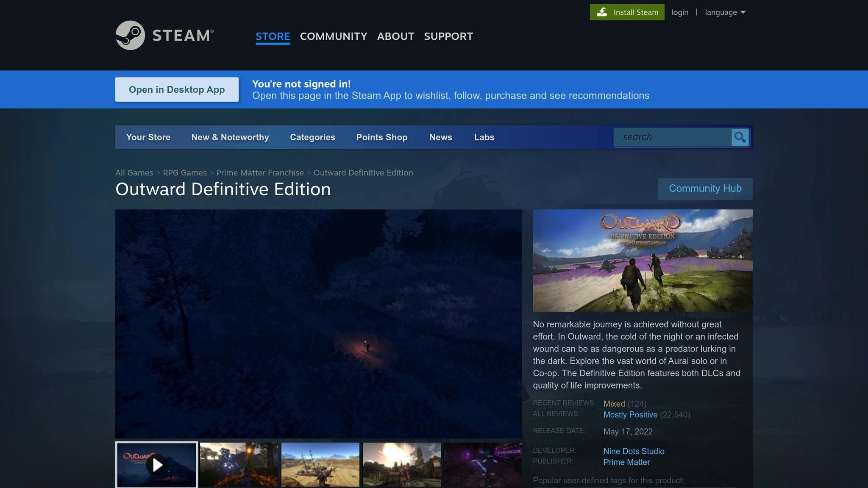Open the Points Shop tab
The width and height of the screenshot is (868, 488).
pyautogui.click(x=381, y=137)
